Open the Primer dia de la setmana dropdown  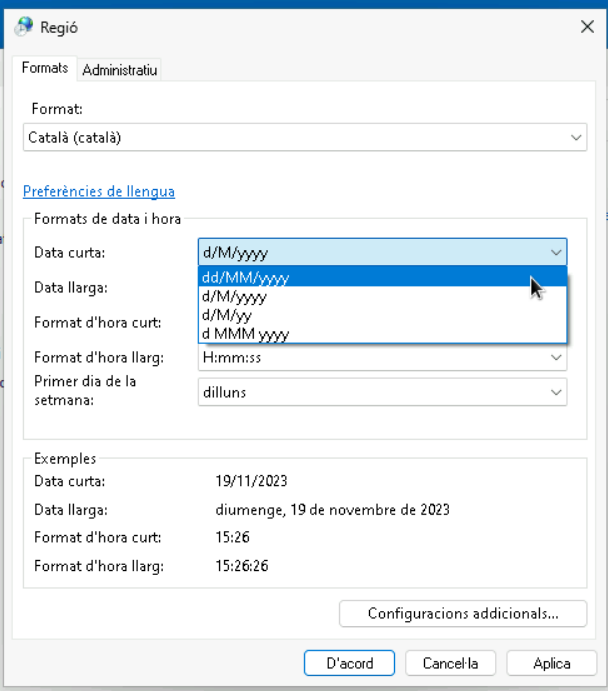382,393
